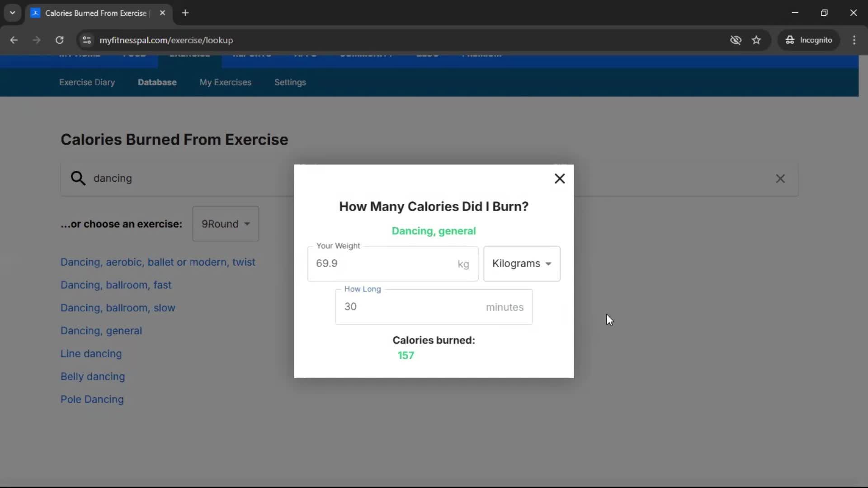The width and height of the screenshot is (868, 488).
Task: Select Dancing, ballroom, fast
Action: 116,285
